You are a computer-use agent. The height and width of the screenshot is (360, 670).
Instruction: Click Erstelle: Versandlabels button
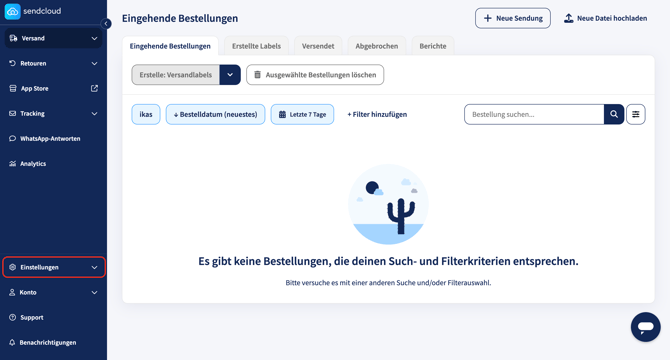pyautogui.click(x=176, y=75)
